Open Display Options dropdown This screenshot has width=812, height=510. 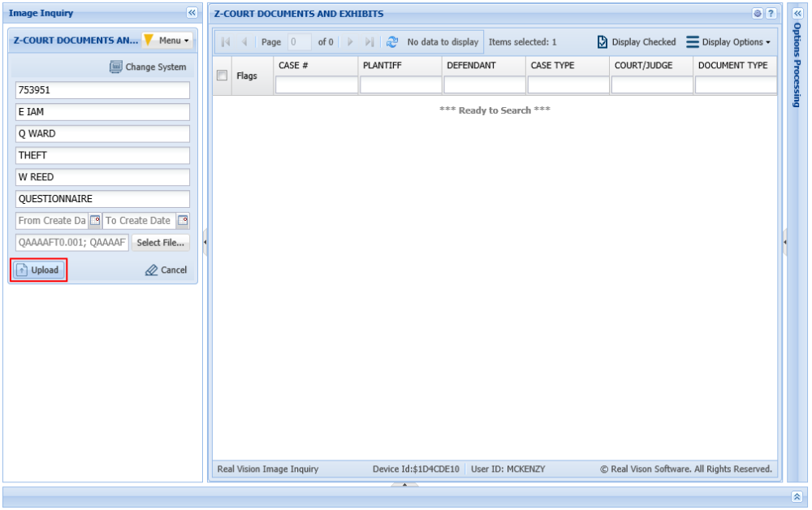click(x=728, y=42)
